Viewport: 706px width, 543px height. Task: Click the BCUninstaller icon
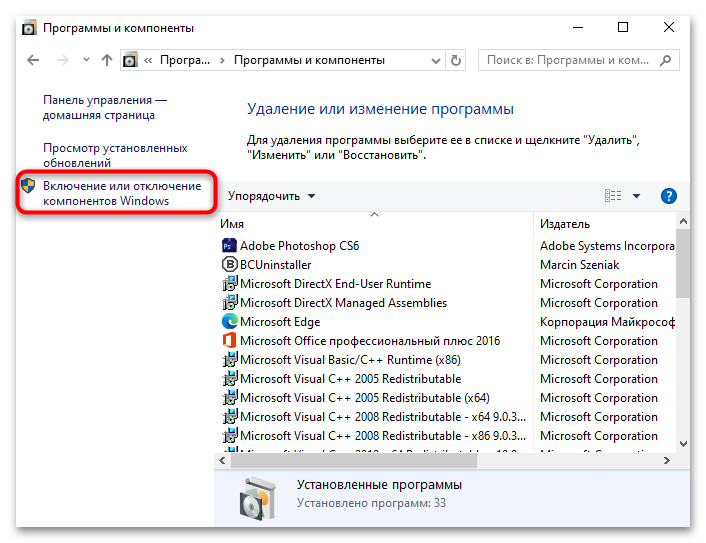click(230, 264)
